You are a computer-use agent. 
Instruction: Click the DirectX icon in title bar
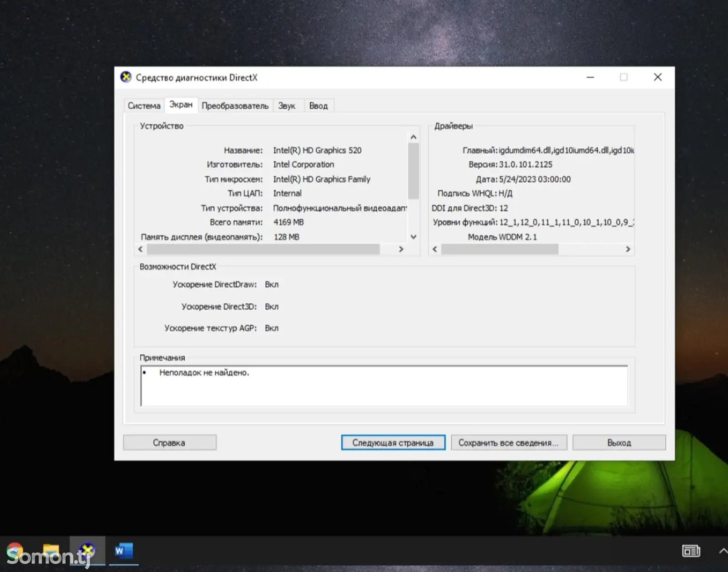coord(126,77)
